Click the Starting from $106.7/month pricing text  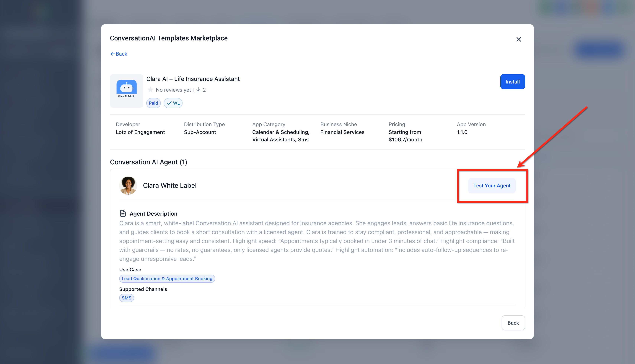click(405, 136)
